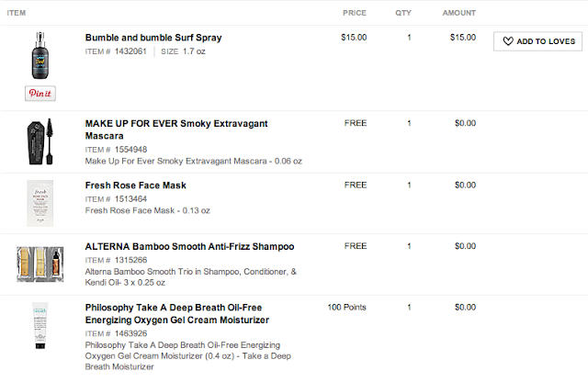
Task: Open Philosophy Take A Deep Breath Moisturizer title
Action: 177,313
